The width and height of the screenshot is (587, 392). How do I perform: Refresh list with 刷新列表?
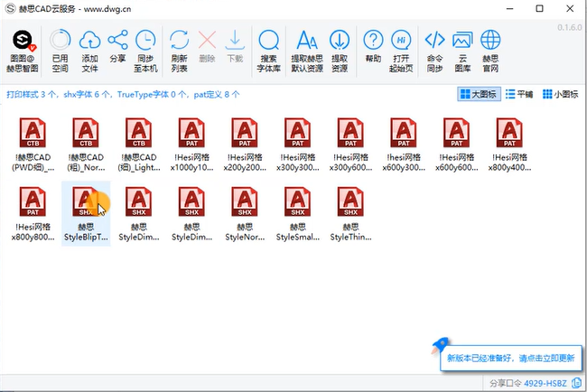pos(180,51)
